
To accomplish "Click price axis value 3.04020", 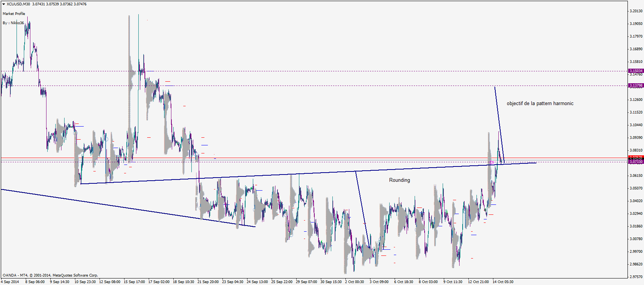I will click(636, 201).
